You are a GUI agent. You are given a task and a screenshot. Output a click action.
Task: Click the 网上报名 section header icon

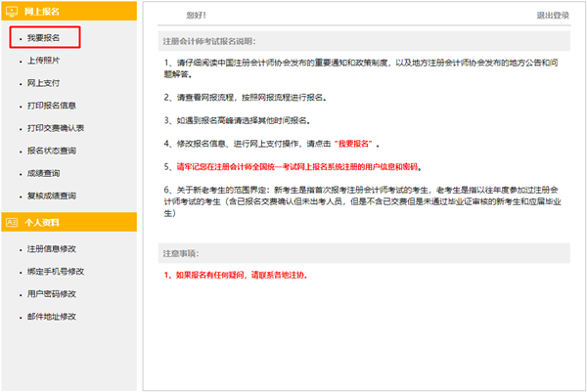tap(12, 12)
